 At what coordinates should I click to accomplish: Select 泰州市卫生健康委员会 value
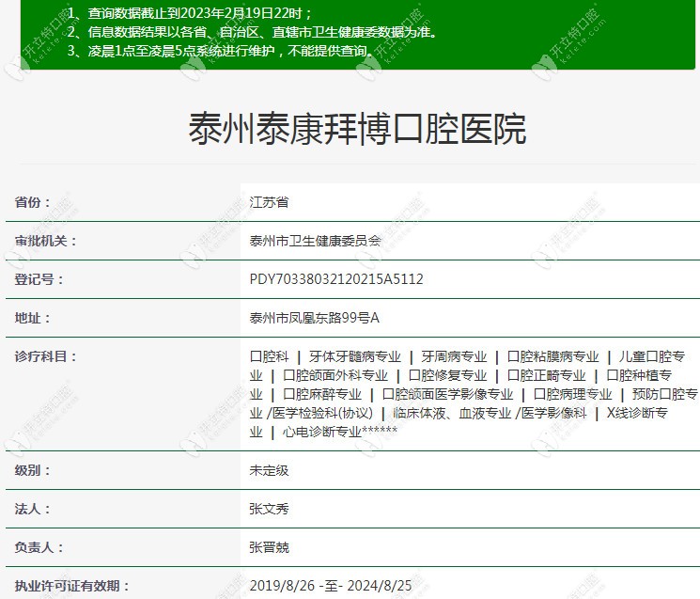[315, 241]
